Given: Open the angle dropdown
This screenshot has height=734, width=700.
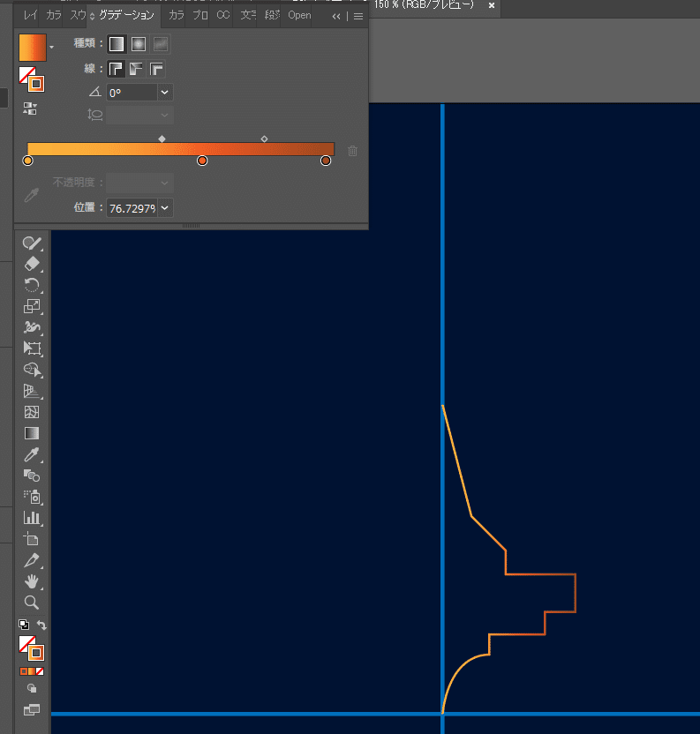Looking at the screenshot, I should coord(165,93).
